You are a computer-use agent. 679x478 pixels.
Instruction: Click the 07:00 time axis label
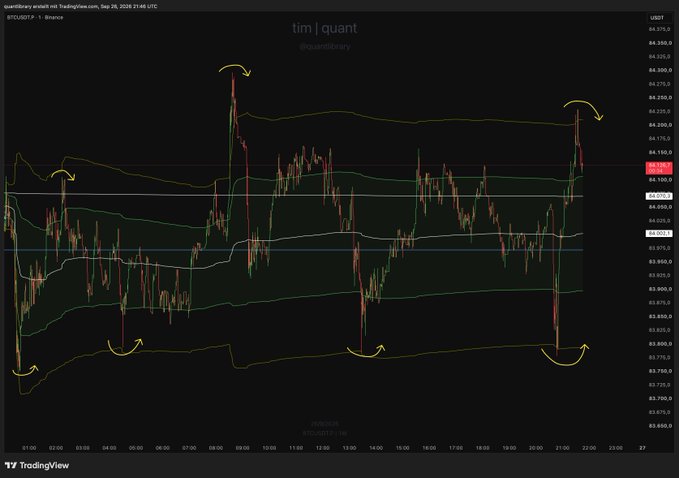coord(189,448)
